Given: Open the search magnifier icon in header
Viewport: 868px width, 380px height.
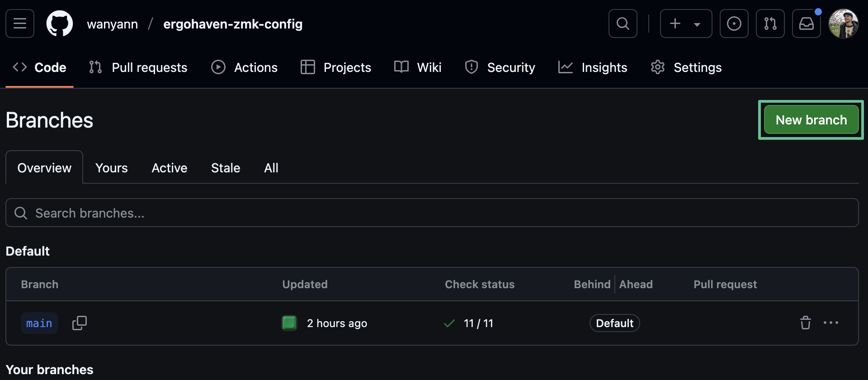Looking at the screenshot, I should coord(623,24).
